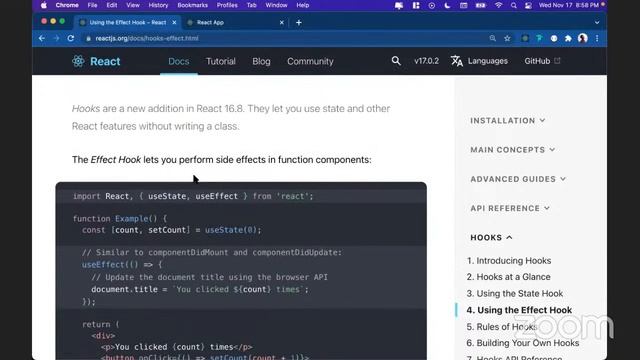Screen dimensions: 640x360
Task: Click the Chrome profile avatar
Action: pyautogui.click(x=582, y=38)
